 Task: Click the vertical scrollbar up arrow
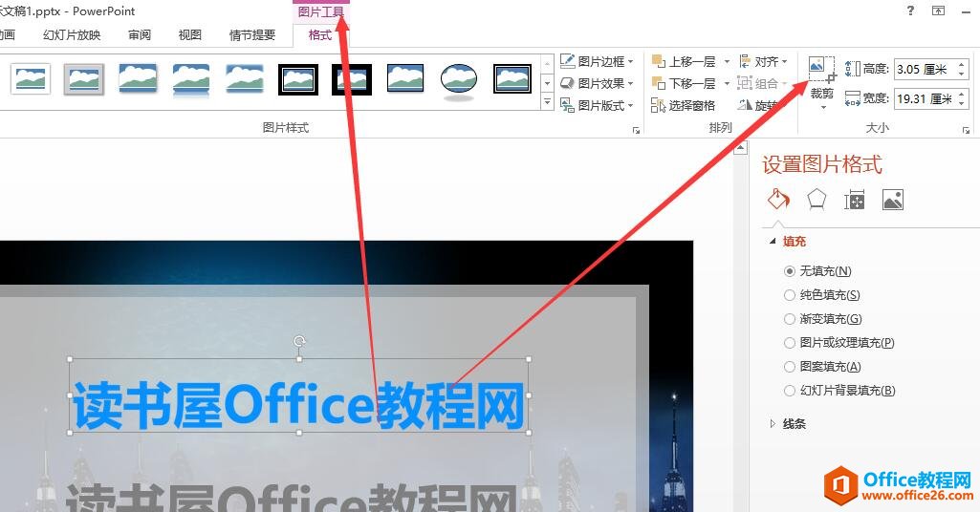click(741, 148)
